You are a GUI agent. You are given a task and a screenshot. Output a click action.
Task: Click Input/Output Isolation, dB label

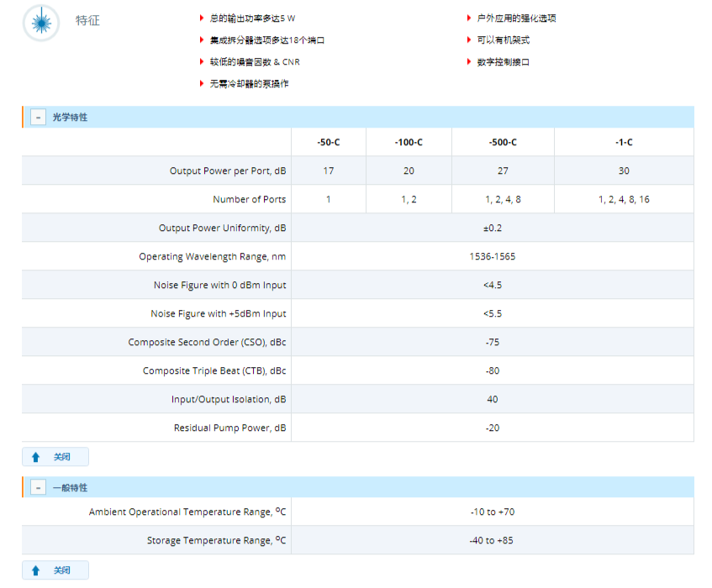click(229, 399)
